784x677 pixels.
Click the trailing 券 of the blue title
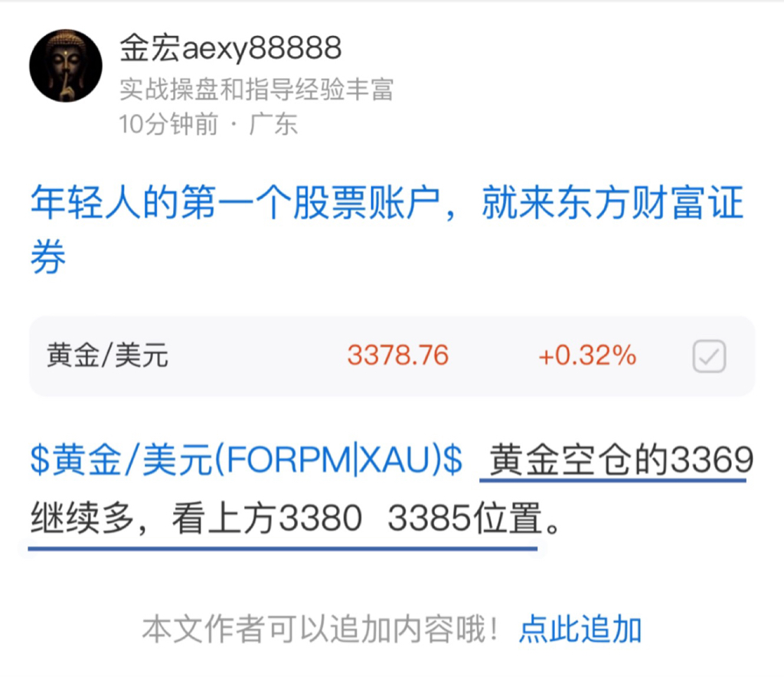(48, 257)
